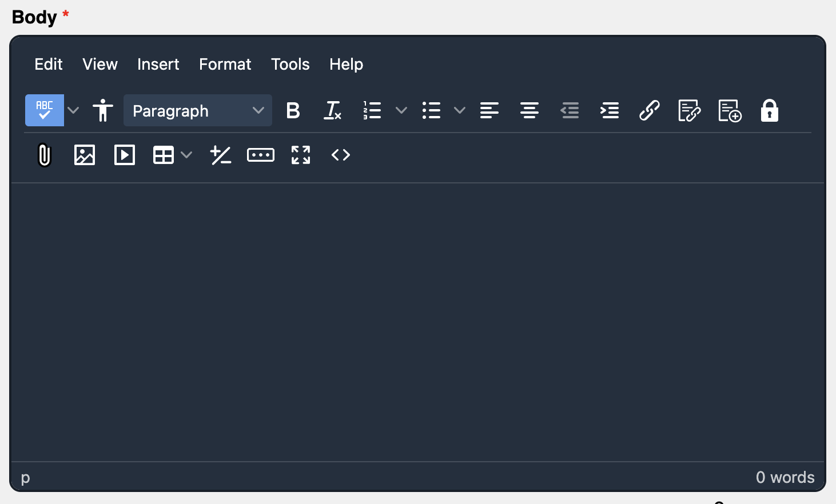Toggle spellcheck on or off
The image size is (836, 504).
point(44,110)
